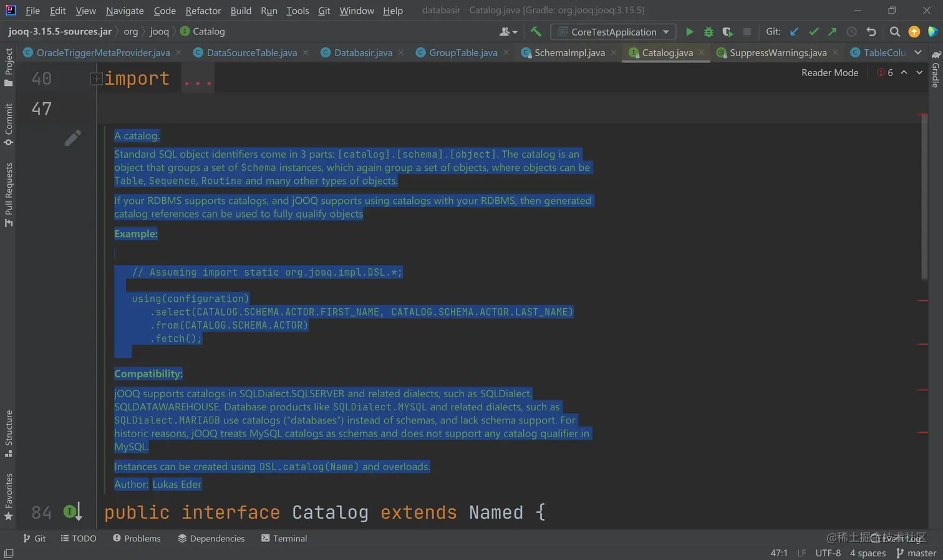Open the CoreTestApplication run configuration dropdown
943x560 pixels.
point(614,32)
